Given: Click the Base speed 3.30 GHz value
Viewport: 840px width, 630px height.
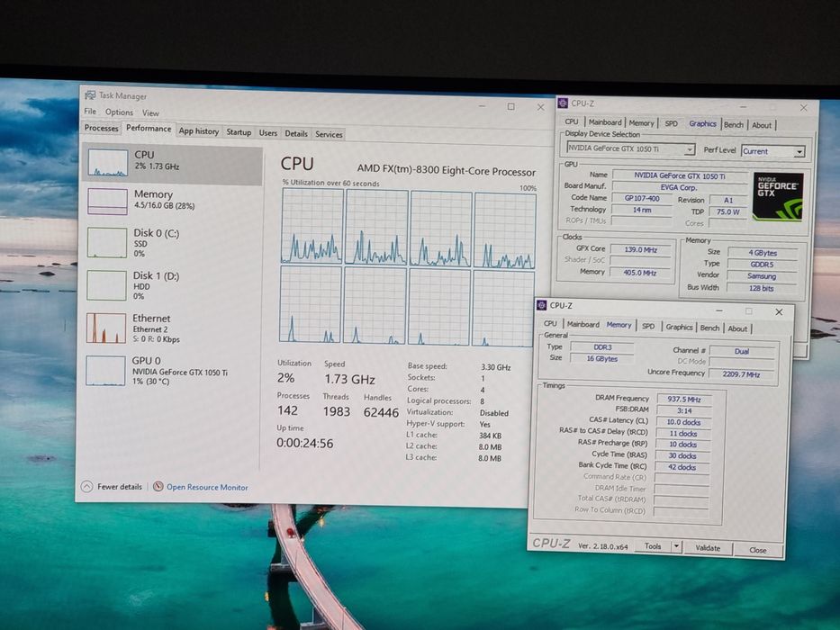Looking at the screenshot, I should click(495, 367).
